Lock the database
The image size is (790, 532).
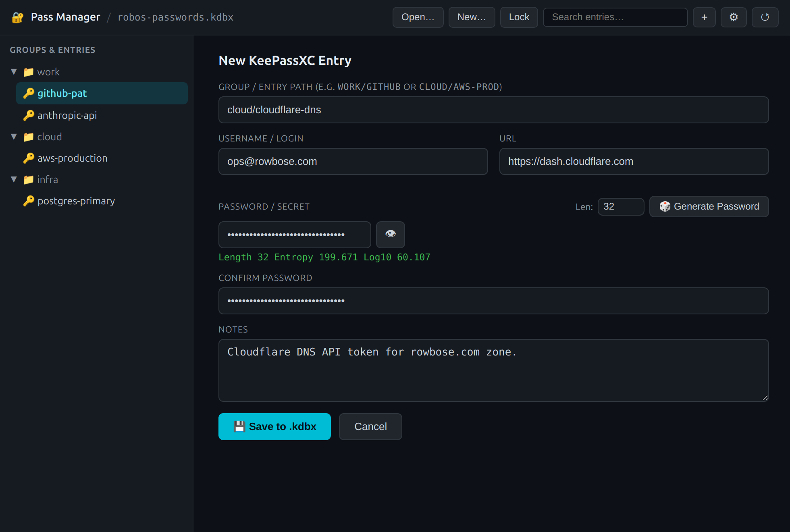click(519, 17)
